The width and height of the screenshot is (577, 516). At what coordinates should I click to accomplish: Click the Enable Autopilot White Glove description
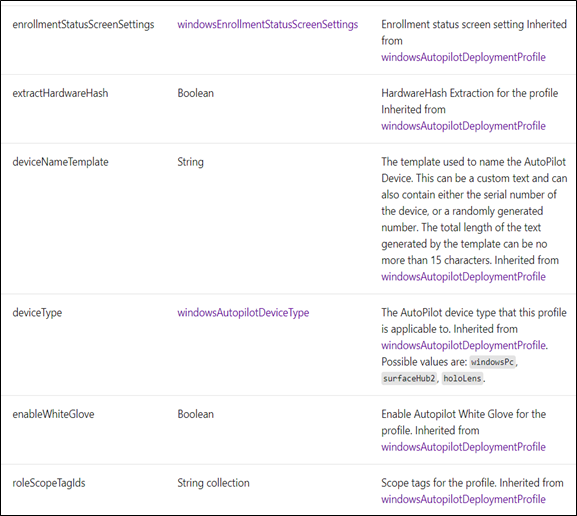(x=464, y=422)
